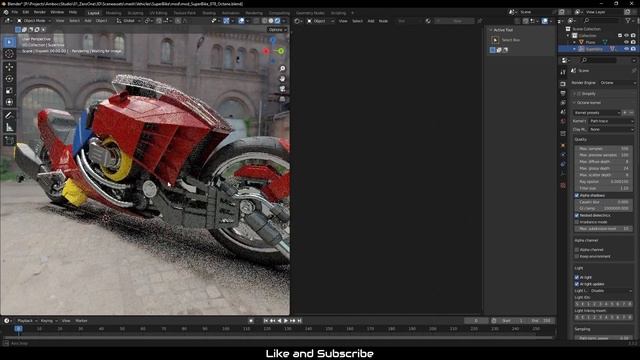The height and width of the screenshot is (360, 640).
Task: Open Keying menu in timeline
Action: click(x=49, y=321)
